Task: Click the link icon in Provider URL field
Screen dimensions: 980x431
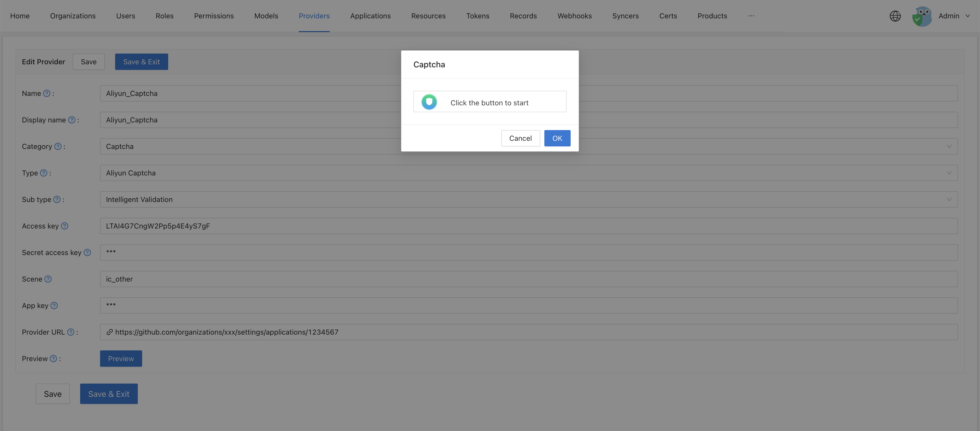Action: (x=109, y=332)
